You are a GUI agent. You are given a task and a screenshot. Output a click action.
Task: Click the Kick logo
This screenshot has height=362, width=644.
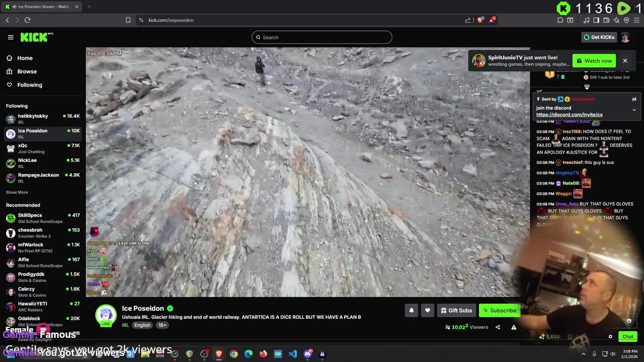pyautogui.click(x=36, y=37)
